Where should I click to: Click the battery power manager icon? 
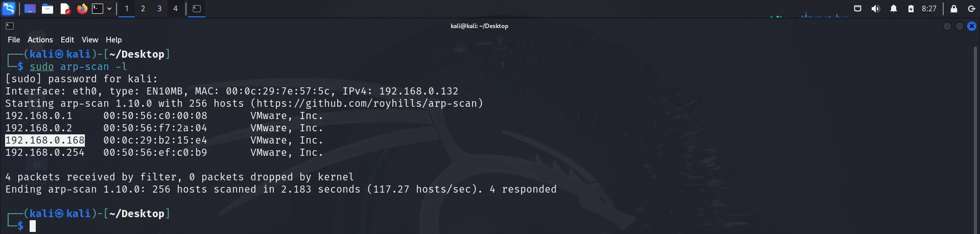pos(911,9)
